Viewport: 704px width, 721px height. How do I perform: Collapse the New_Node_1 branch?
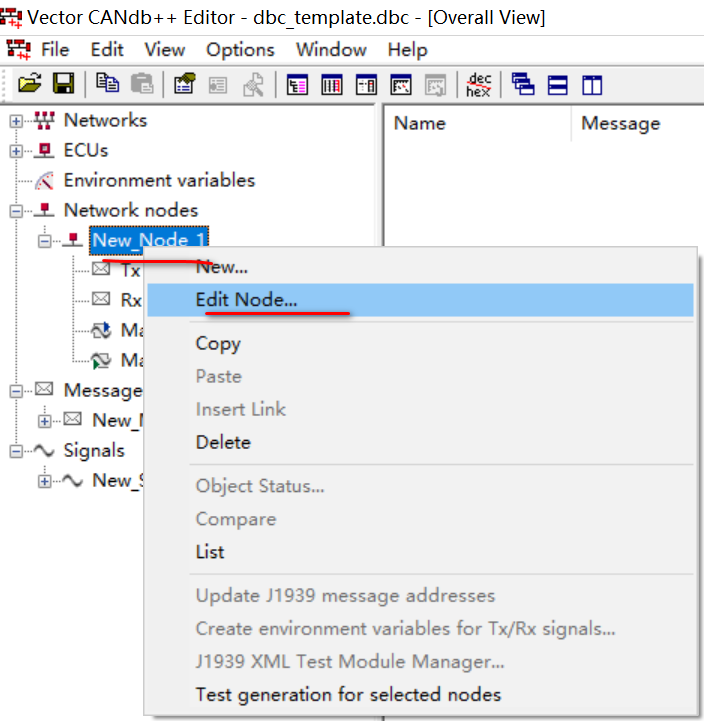[x=45, y=241]
